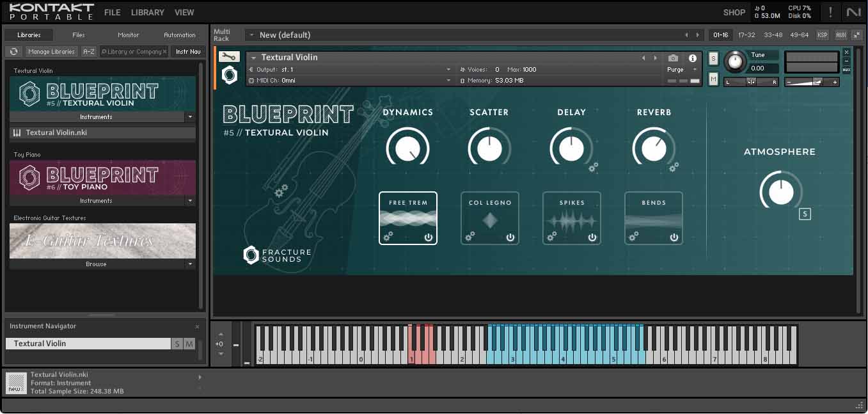
Task: Toggle Spikes power button
Action: tap(592, 237)
